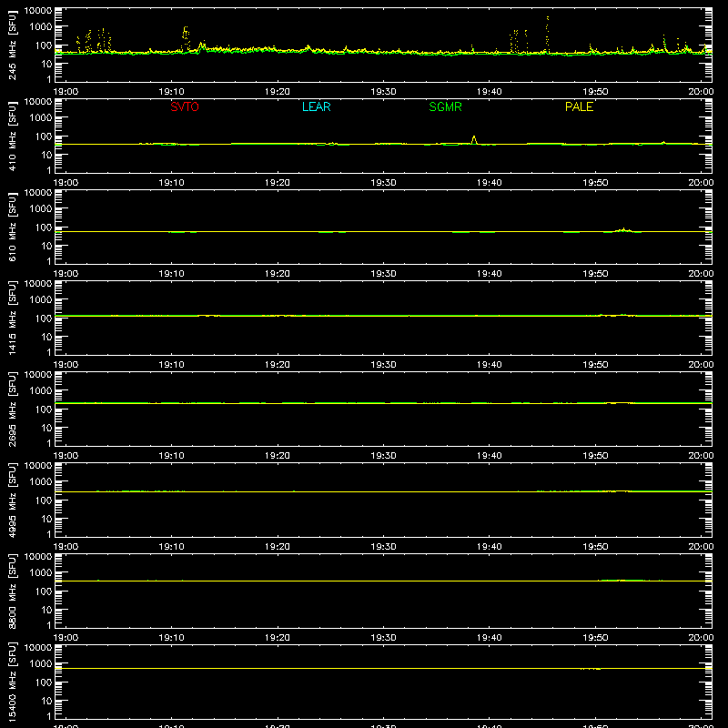Image resolution: width=728 pixels, height=728 pixels.
Task: Select the 4995 MHz [SFU] axis title
Action: pos(12,500)
